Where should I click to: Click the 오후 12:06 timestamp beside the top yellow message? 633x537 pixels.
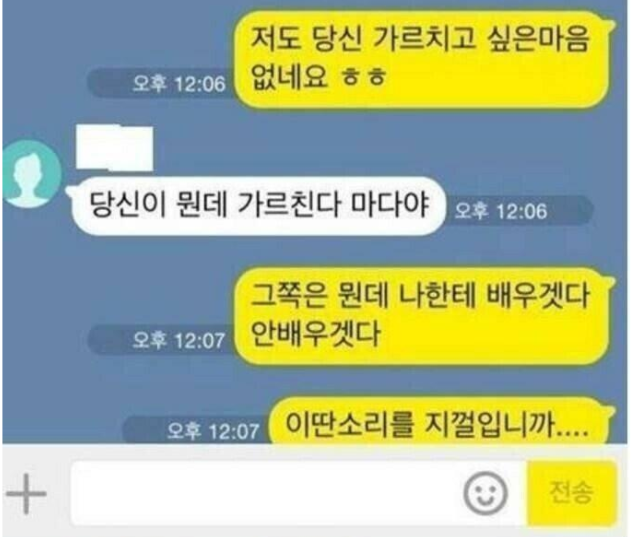(x=179, y=84)
